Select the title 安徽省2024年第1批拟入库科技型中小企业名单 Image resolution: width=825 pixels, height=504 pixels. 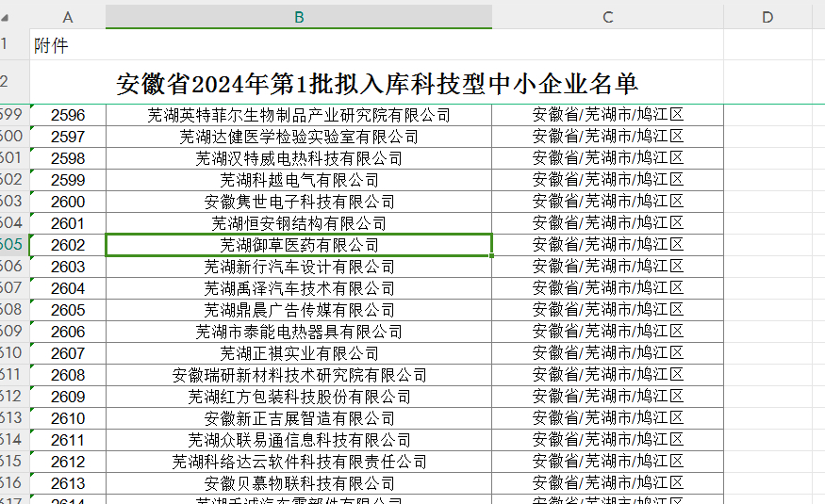coord(377,83)
